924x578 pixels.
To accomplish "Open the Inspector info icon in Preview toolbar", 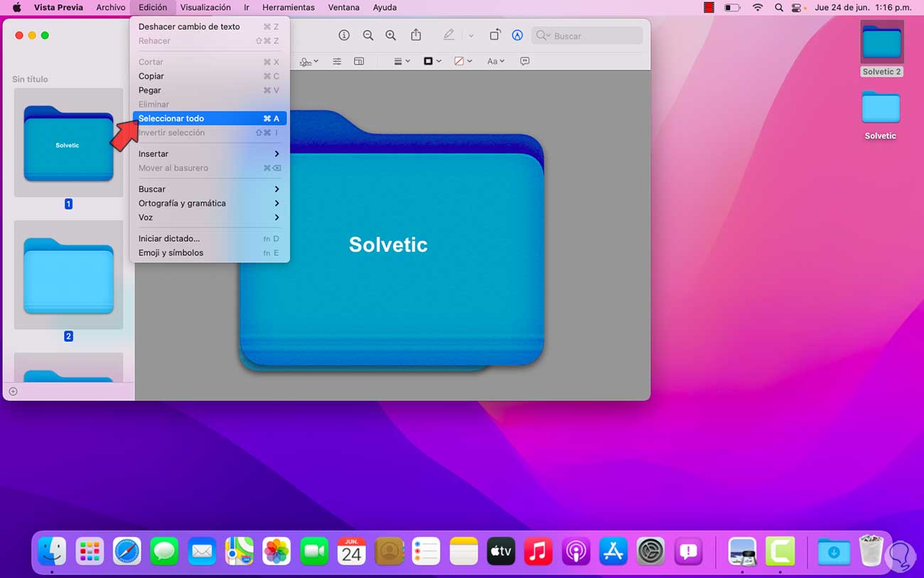I will [344, 36].
